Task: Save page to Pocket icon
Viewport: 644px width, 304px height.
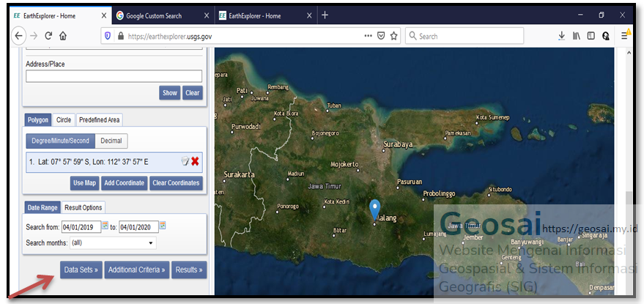Action: point(381,36)
